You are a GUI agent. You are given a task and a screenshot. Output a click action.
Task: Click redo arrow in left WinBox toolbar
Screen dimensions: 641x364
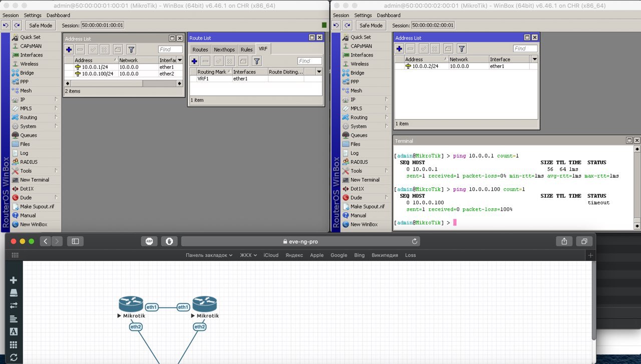17,25
